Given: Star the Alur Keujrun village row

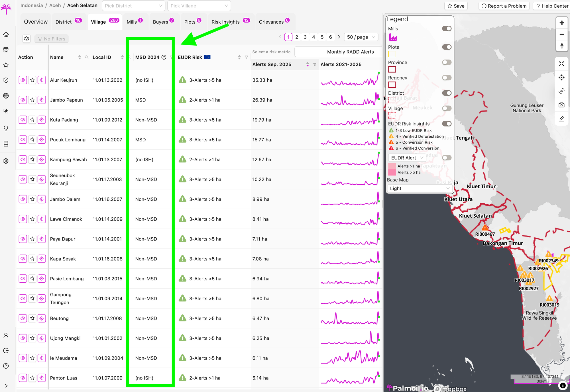Looking at the screenshot, I should [32, 80].
